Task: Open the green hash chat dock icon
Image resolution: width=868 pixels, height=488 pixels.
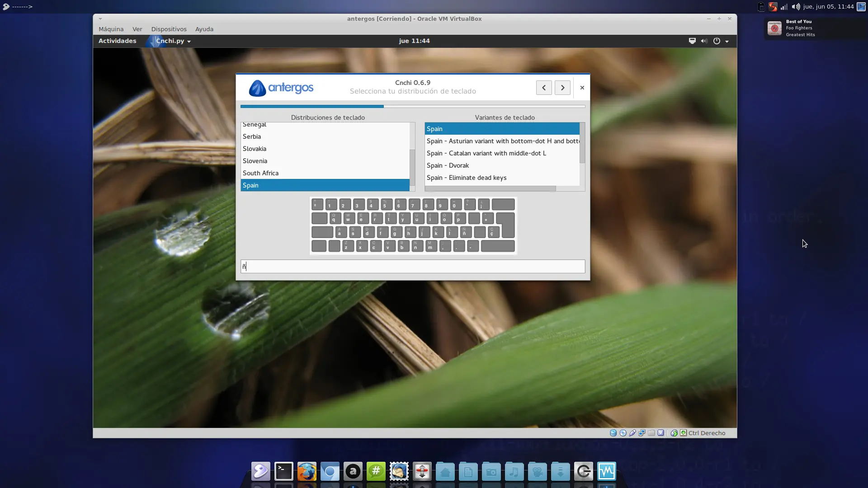Action: [376, 471]
